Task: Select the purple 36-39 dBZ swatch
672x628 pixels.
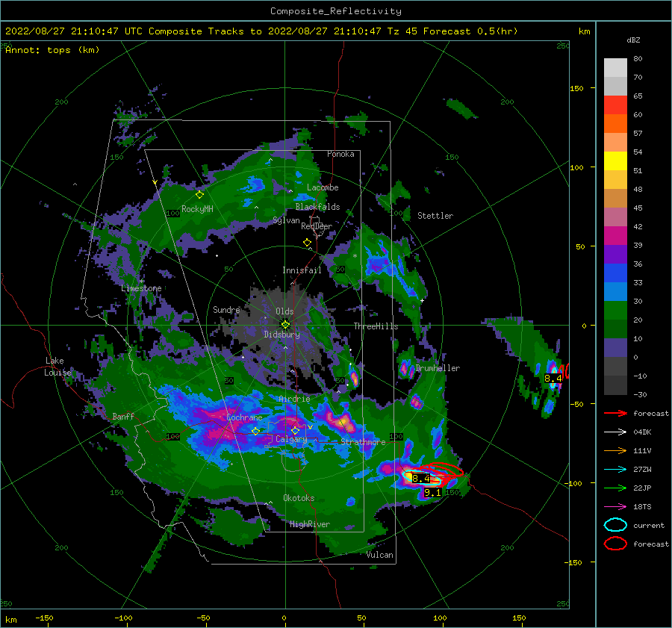Action: [x=615, y=254]
